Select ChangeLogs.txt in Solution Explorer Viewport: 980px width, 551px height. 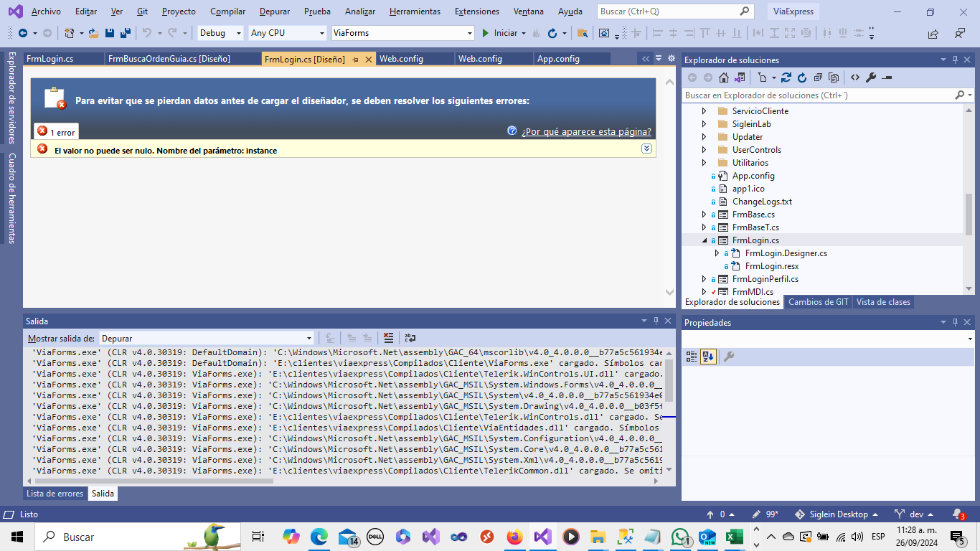[762, 202]
